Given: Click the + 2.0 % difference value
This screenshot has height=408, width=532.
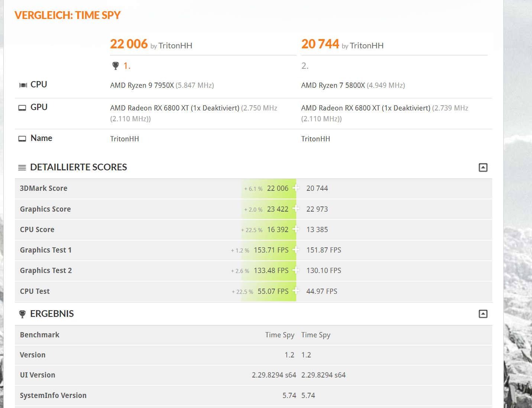Looking at the screenshot, I should click(x=253, y=210).
